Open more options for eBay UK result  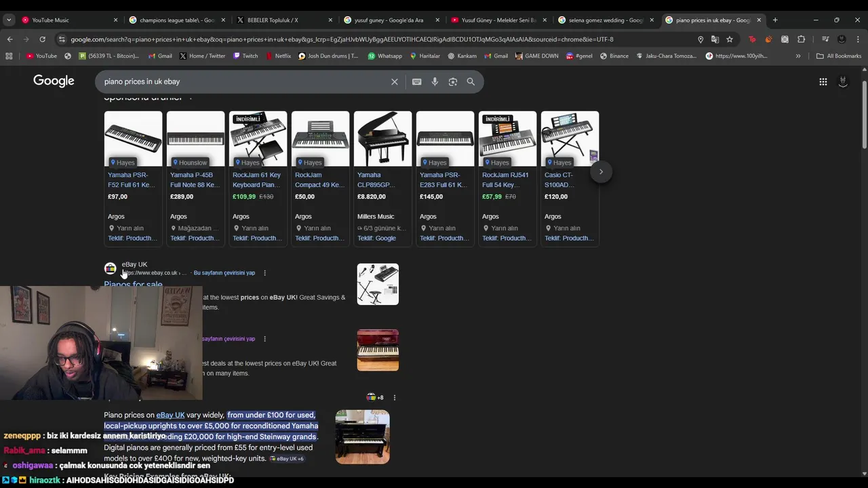pyautogui.click(x=264, y=272)
